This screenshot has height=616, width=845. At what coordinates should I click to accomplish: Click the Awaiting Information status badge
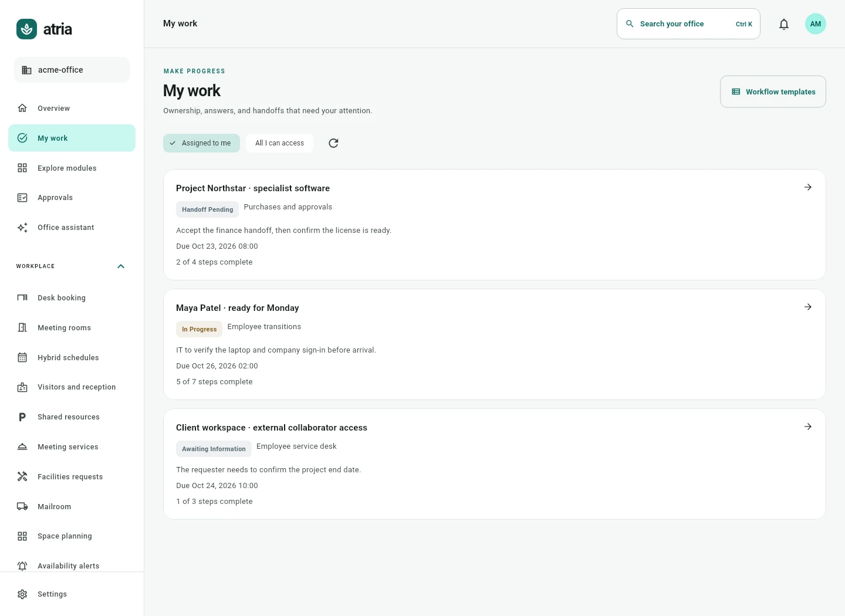click(x=214, y=449)
